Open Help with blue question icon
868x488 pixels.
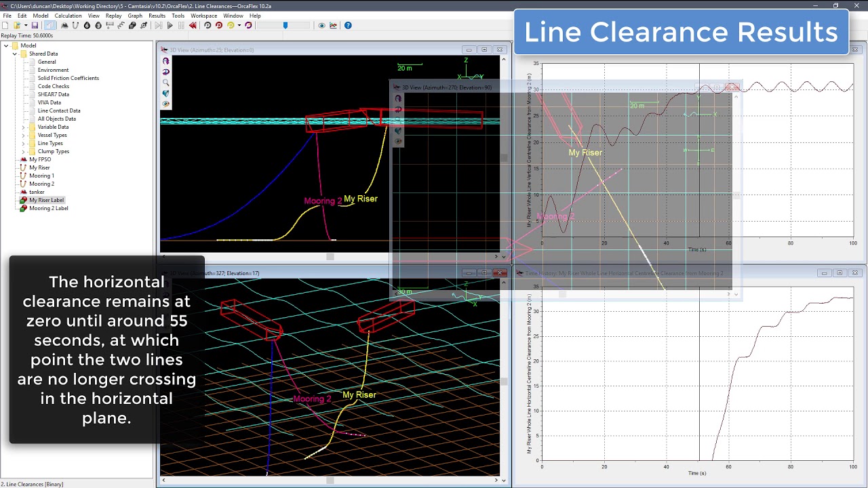coord(348,25)
